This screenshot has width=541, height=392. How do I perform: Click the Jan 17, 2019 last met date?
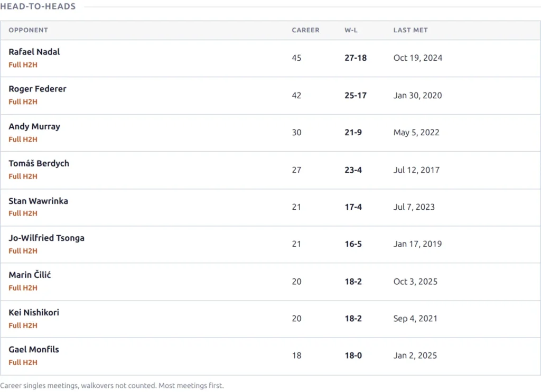point(417,244)
